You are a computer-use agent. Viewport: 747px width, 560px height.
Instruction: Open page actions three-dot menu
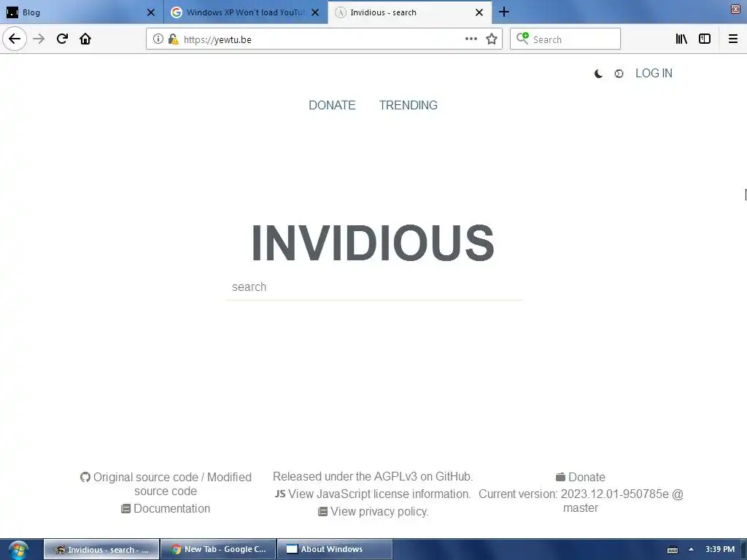click(471, 39)
